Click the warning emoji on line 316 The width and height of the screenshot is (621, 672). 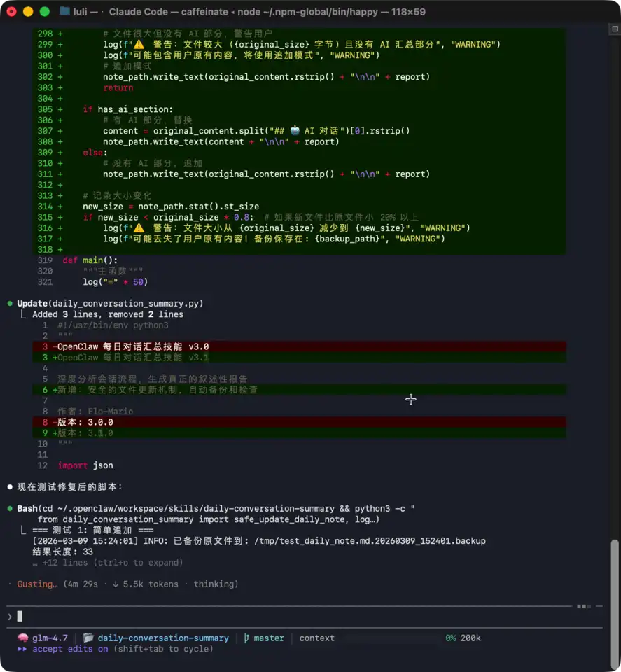(139, 227)
